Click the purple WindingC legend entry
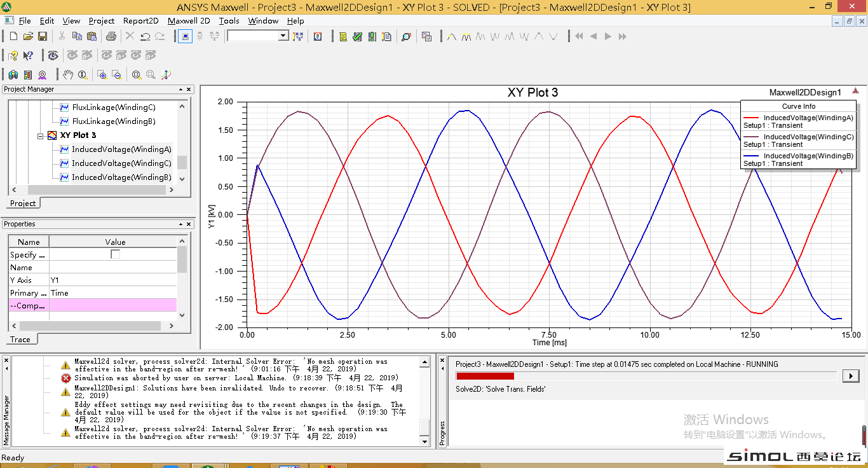Screen dimensions: 868x468 coord(798,141)
